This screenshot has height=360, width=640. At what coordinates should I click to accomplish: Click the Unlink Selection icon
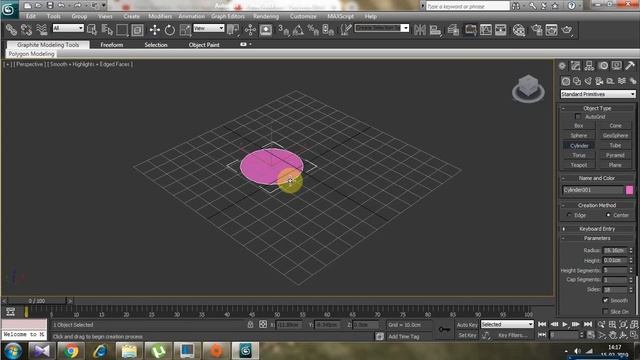(27, 30)
